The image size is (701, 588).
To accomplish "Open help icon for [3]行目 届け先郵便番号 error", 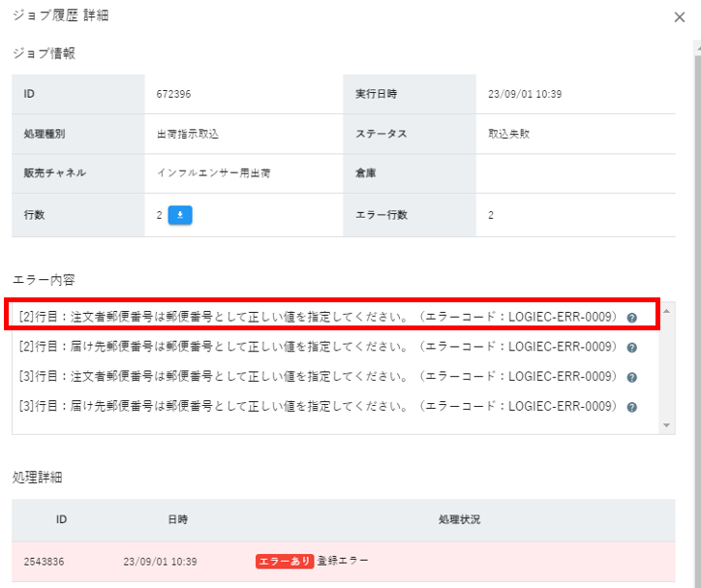I will pos(631,407).
